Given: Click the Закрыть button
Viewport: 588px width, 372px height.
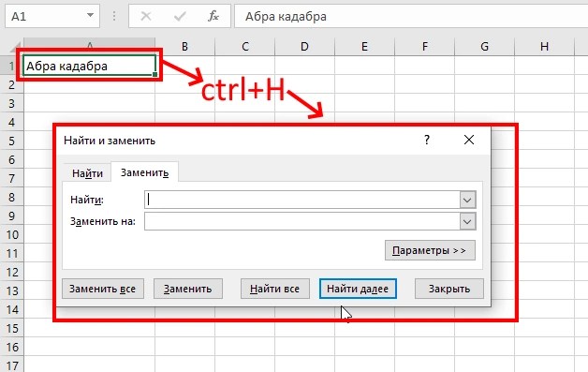Looking at the screenshot, I should [449, 289].
